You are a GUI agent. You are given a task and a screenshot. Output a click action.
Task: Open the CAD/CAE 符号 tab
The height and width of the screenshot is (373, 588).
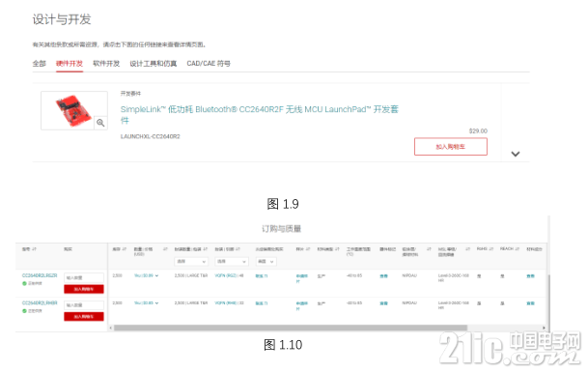209,64
